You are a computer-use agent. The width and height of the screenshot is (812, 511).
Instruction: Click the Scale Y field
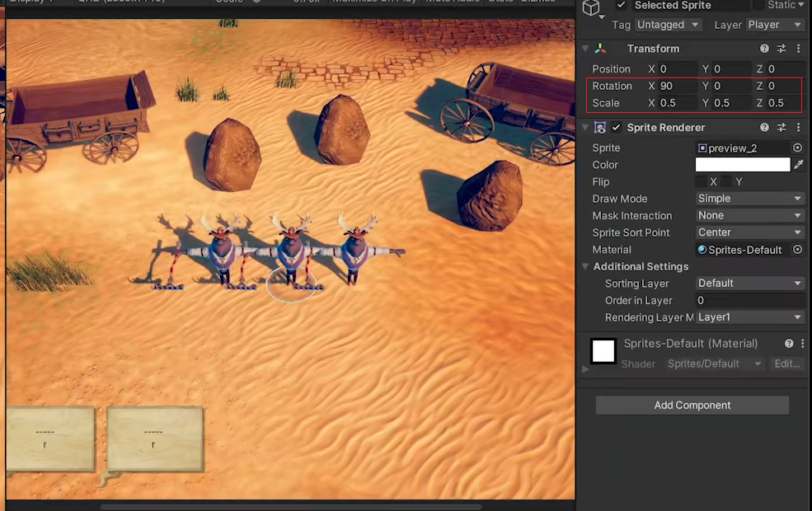pyautogui.click(x=732, y=103)
